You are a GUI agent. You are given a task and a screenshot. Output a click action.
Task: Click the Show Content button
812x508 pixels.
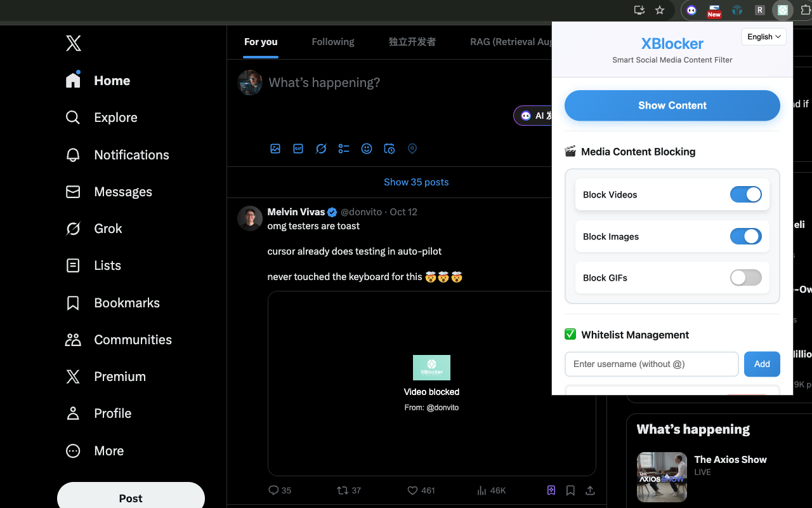[x=672, y=105]
